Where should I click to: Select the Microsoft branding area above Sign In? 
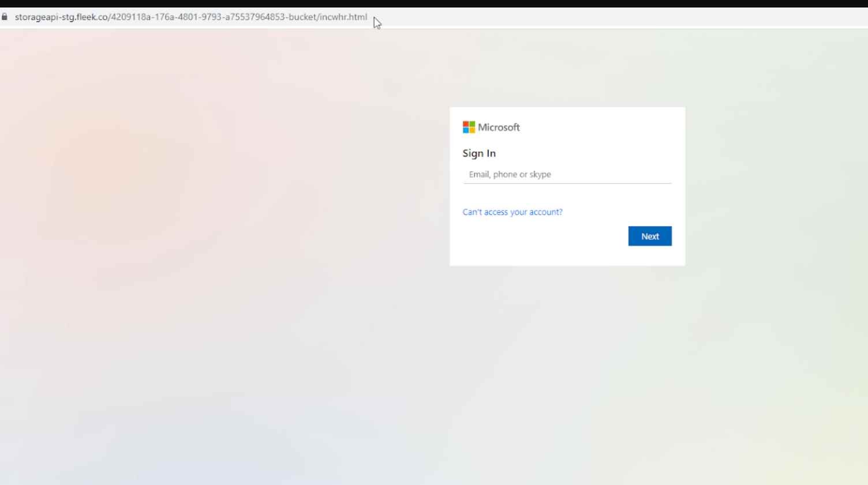[491, 127]
